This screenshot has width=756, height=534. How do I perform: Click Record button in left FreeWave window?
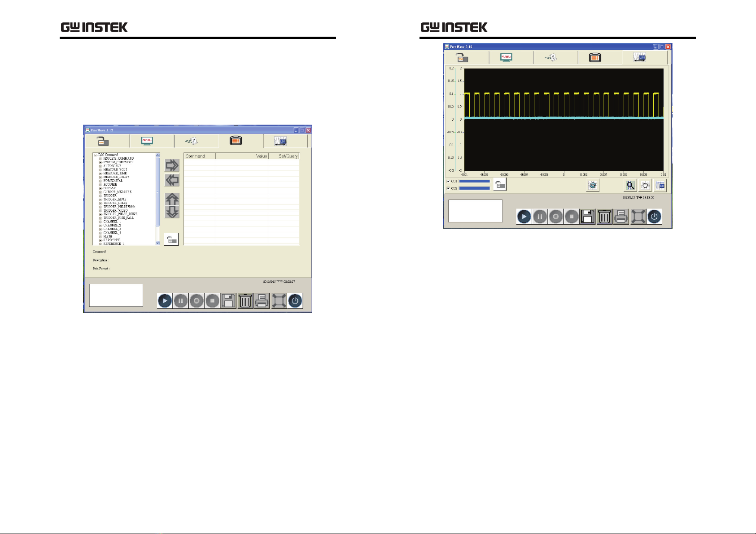(197, 301)
